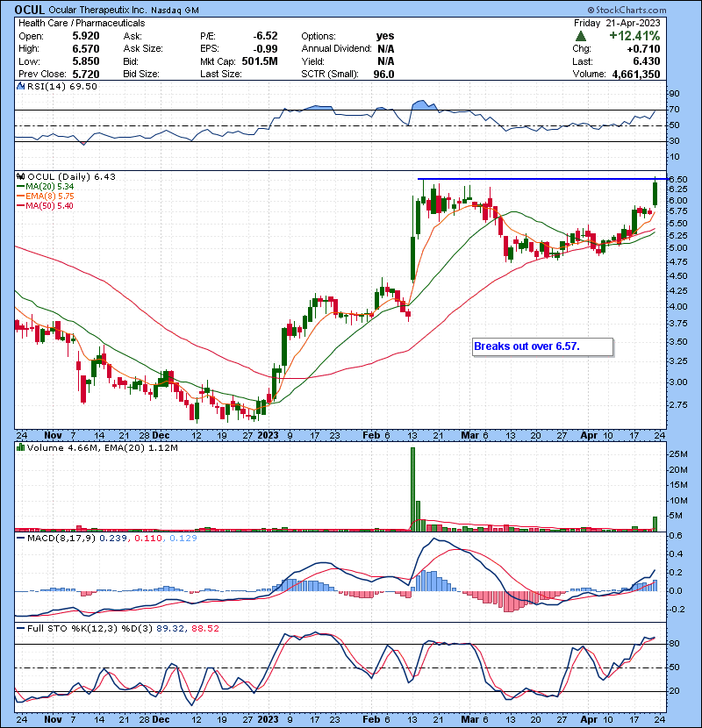Click the red MACD signal value 0.110
The image size is (702, 728).
(x=148, y=539)
